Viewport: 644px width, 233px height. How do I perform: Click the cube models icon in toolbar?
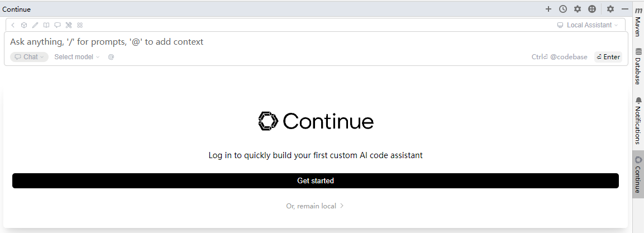point(24,25)
